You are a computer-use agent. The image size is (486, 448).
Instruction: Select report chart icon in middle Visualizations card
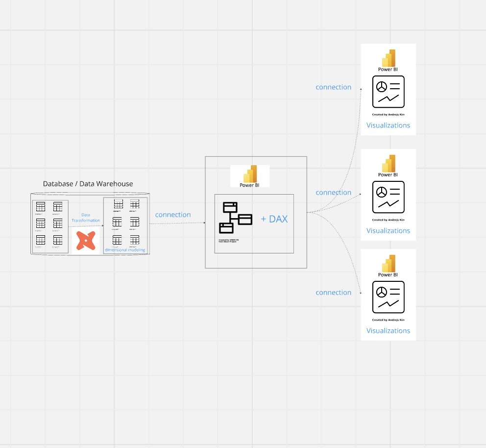[x=389, y=197]
